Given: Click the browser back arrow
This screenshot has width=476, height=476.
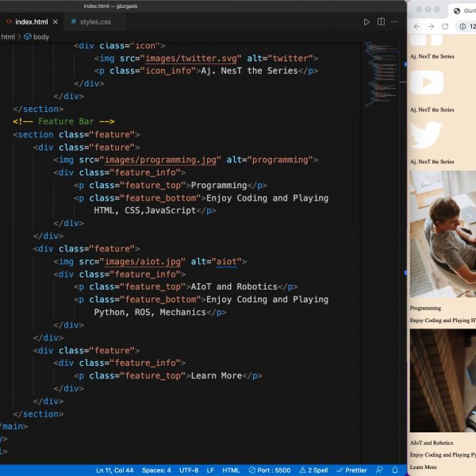Looking at the screenshot, I should pos(415,26).
